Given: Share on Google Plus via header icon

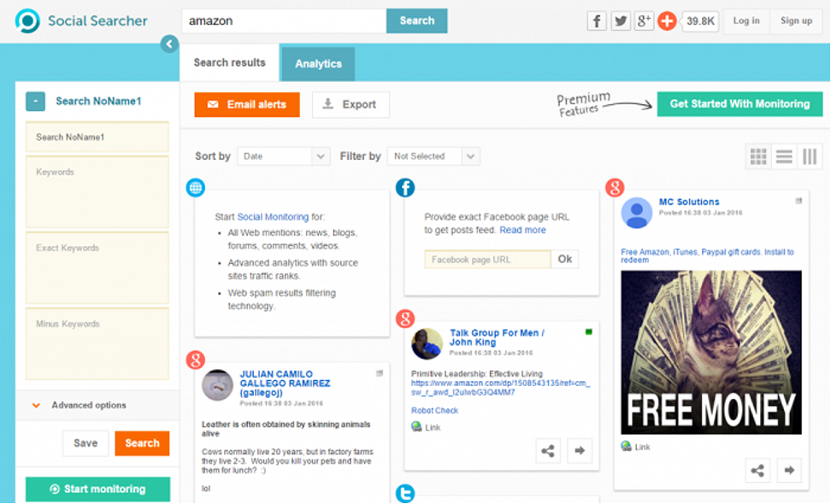Looking at the screenshot, I should [x=644, y=21].
